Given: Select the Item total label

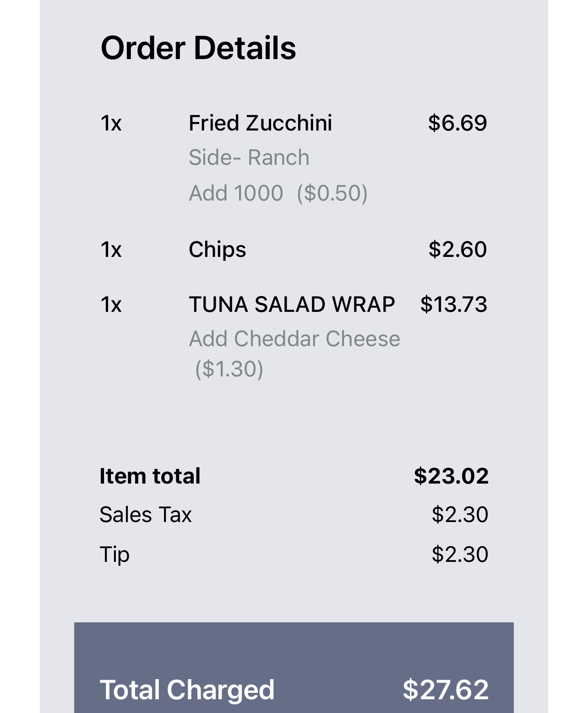Looking at the screenshot, I should tap(150, 476).
